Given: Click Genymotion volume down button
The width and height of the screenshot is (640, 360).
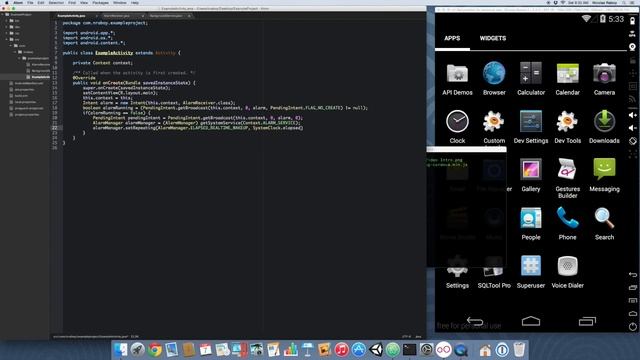Looking at the screenshot, I should tap(632, 128).
